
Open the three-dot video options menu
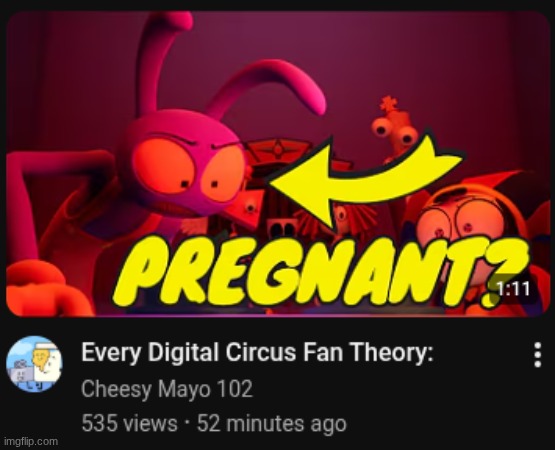point(537,354)
